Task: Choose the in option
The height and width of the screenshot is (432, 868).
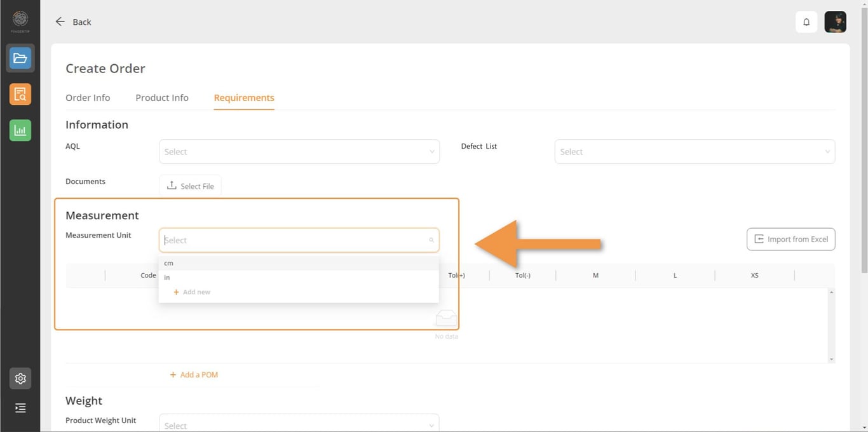Action: (299, 278)
